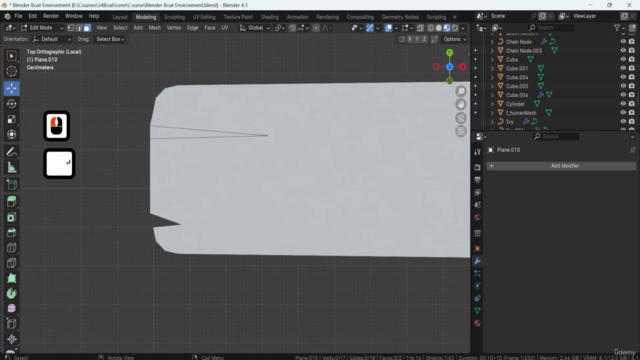
Task: Activate the Rotate tool
Action: [x=11, y=104]
